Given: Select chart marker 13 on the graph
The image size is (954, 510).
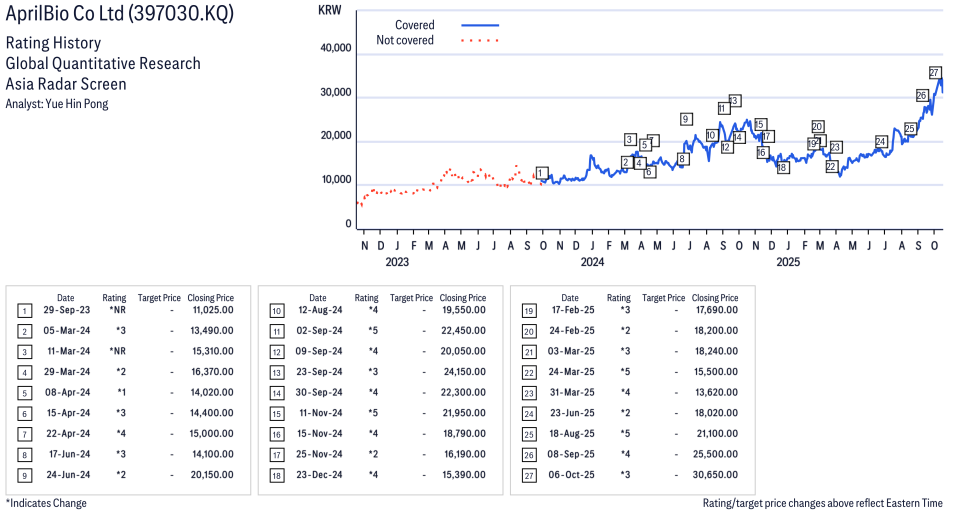Looking at the screenshot, I should click(734, 101).
